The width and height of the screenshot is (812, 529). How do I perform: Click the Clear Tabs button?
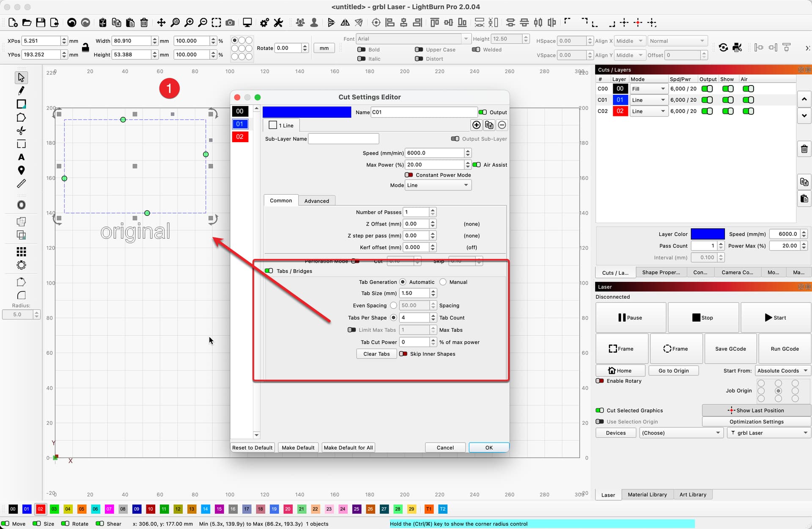pos(376,354)
